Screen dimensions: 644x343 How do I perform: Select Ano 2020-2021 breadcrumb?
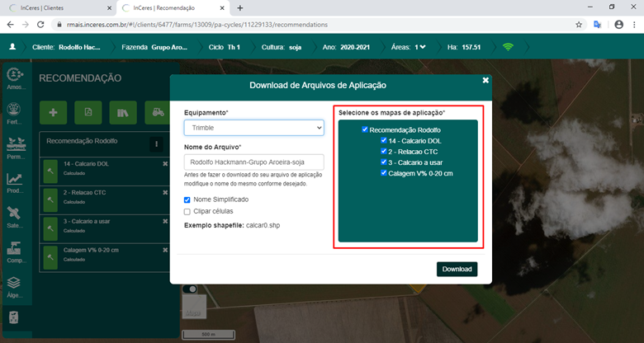pyautogui.click(x=346, y=47)
